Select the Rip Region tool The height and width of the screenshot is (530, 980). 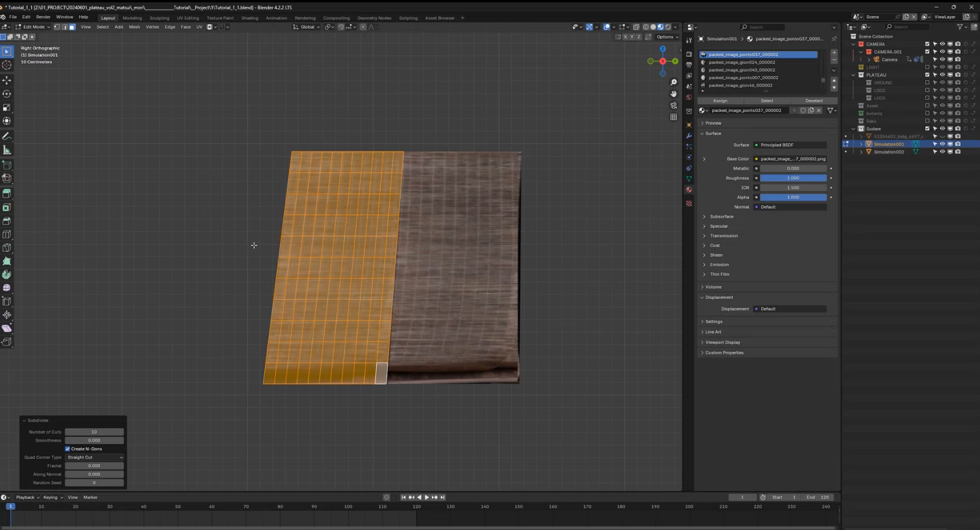pyautogui.click(x=7, y=342)
